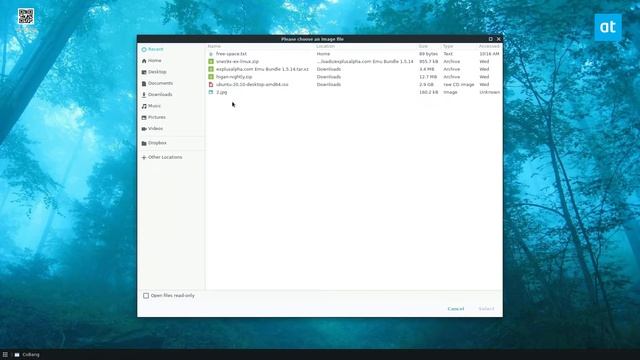Screen dimensions: 640x360
Task: Click the 2.9 GB size cell
Action: pyautogui.click(x=426, y=84)
